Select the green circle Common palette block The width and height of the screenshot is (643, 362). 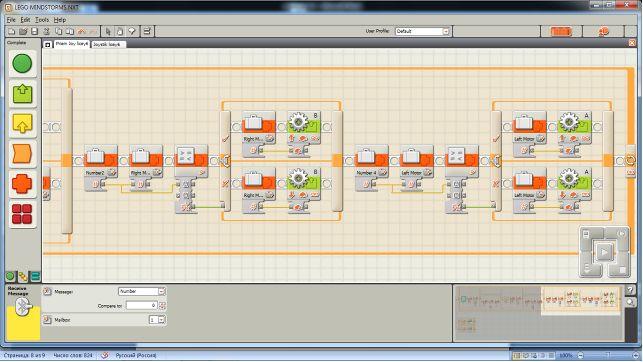[22, 64]
